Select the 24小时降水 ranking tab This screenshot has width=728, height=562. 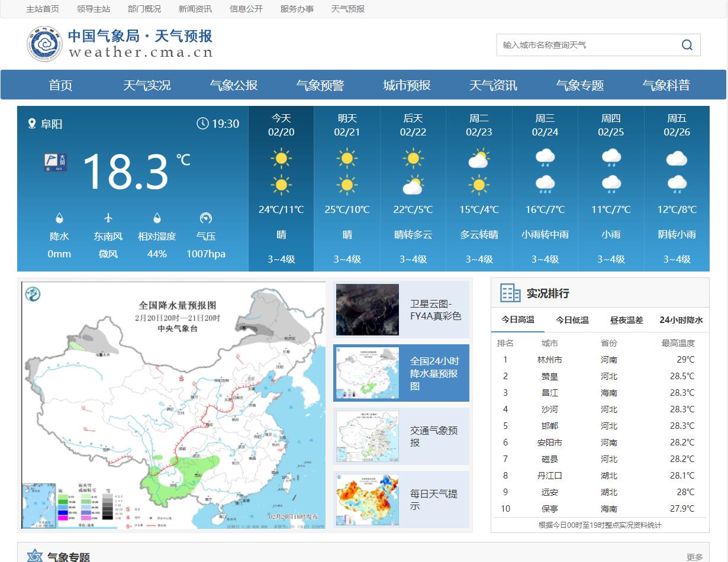tap(681, 320)
